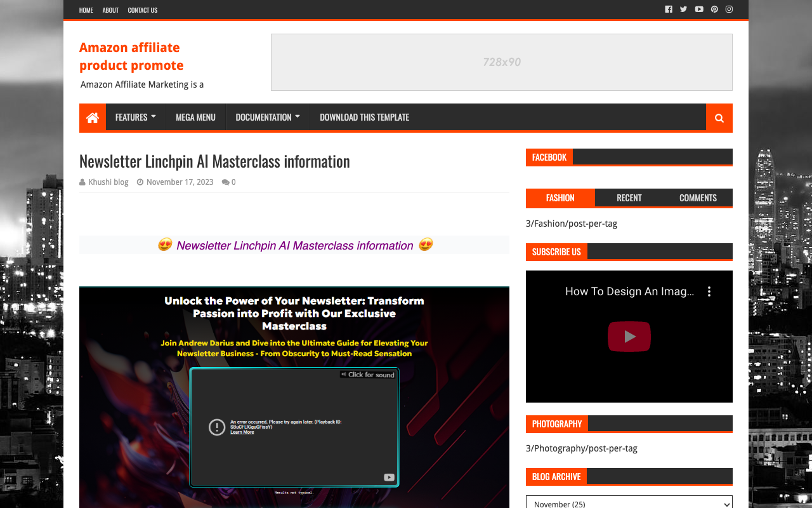Click the Subscribe Us widget heading
Image resolution: width=812 pixels, height=508 pixels.
(556, 251)
